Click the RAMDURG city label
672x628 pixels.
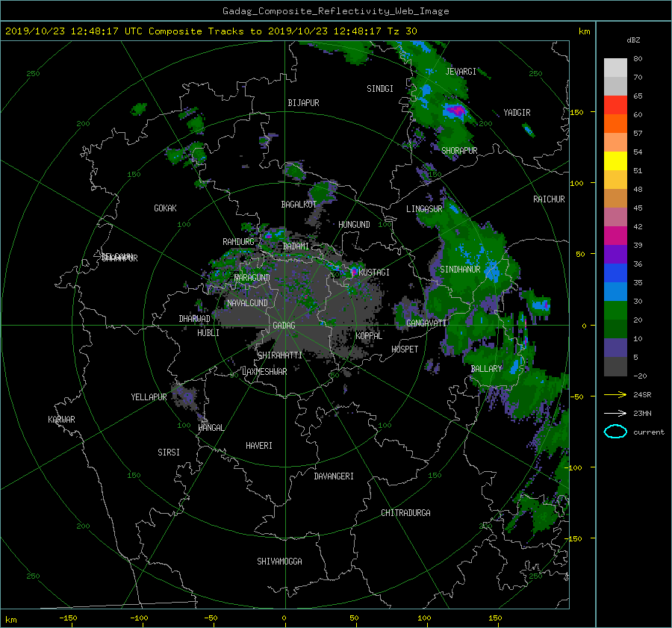(x=238, y=242)
